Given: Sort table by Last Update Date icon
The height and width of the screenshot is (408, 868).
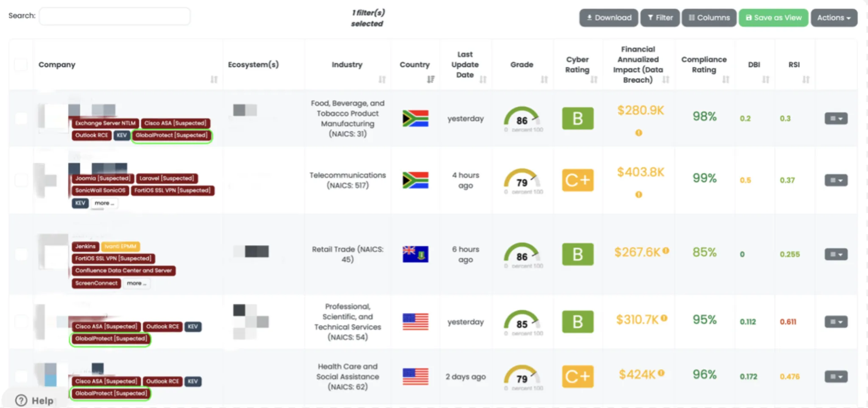Looking at the screenshot, I should pyautogui.click(x=483, y=79).
